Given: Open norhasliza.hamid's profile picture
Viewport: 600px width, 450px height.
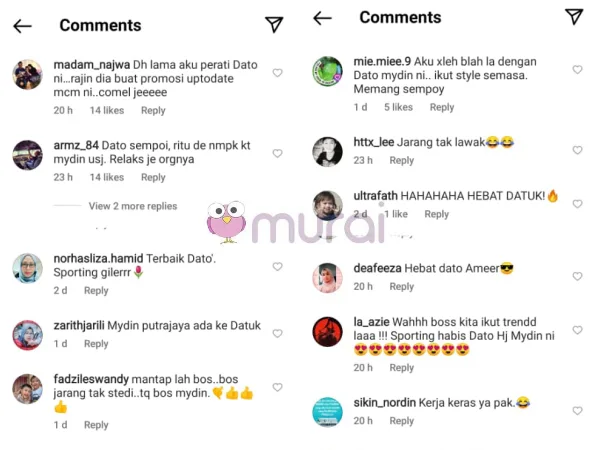Looking at the screenshot, I should pos(28,268).
